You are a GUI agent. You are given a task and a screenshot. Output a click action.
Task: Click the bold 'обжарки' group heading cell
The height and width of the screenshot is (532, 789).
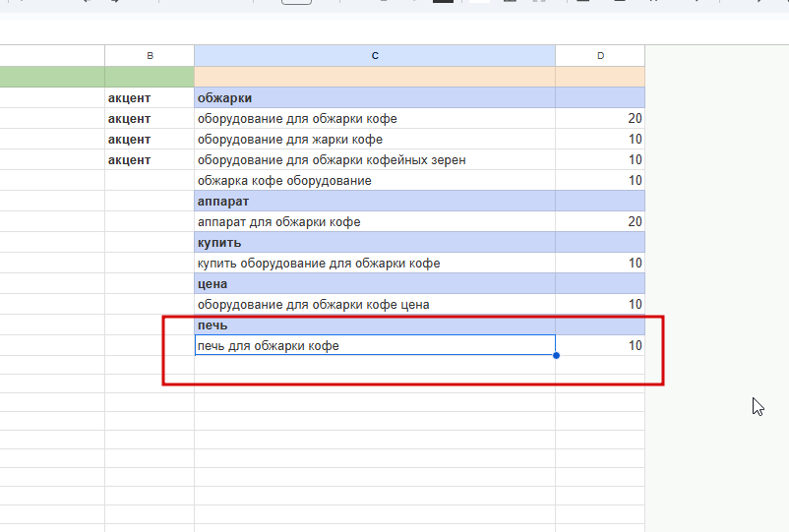click(x=375, y=97)
